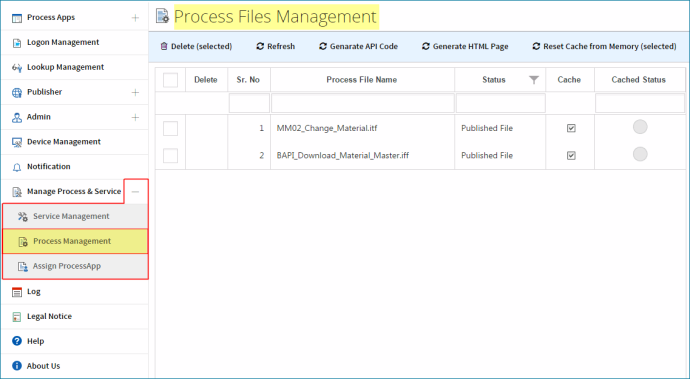Click the Assign ProcessApp icon

tap(23, 266)
